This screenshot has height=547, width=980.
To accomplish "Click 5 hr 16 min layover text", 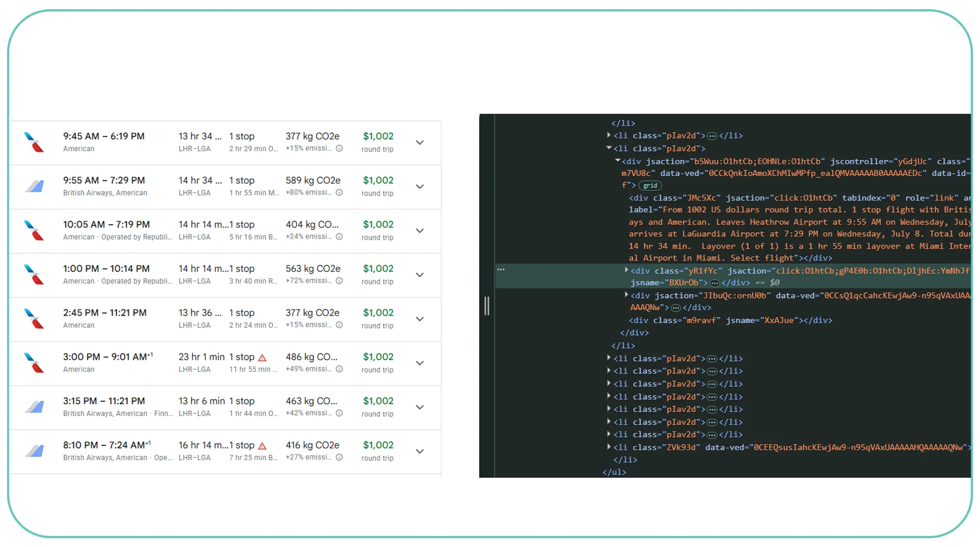I will tap(253, 237).
